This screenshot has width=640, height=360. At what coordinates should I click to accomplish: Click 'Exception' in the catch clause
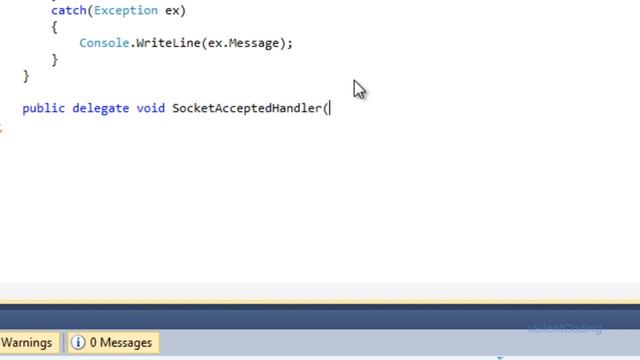pyautogui.click(x=126, y=10)
